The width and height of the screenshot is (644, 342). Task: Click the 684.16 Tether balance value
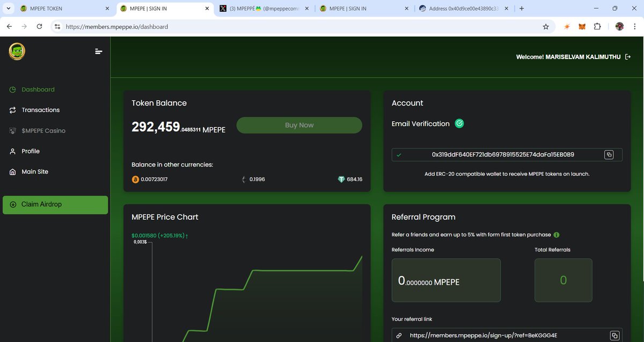tap(355, 179)
